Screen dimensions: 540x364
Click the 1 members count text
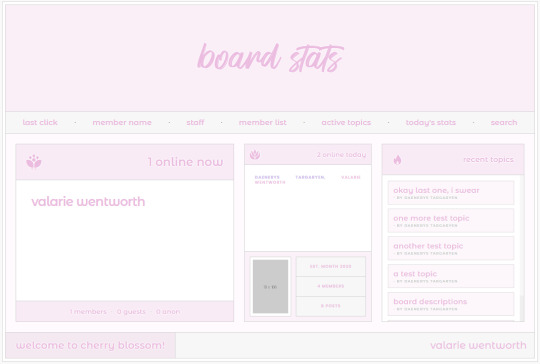[88, 312]
